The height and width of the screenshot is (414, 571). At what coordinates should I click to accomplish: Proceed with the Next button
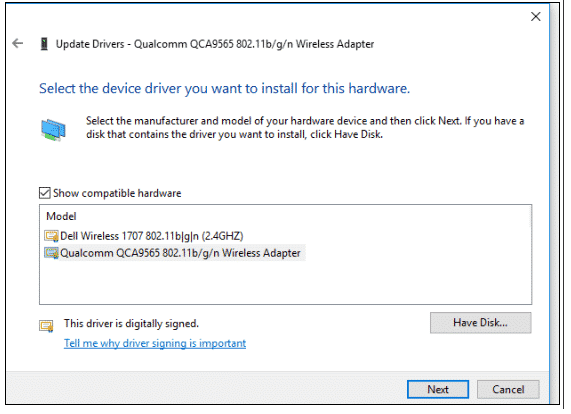coord(438,389)
